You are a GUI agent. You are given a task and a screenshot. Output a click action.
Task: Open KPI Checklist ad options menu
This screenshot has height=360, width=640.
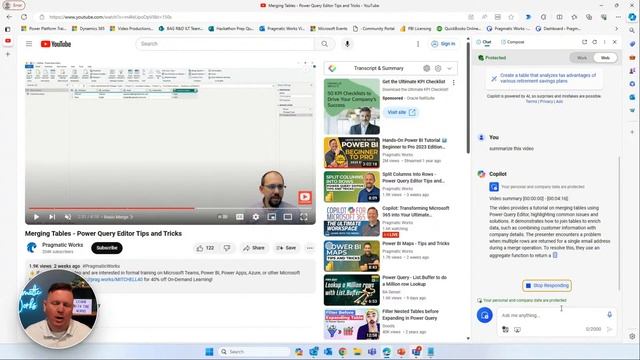click(453, 82)
